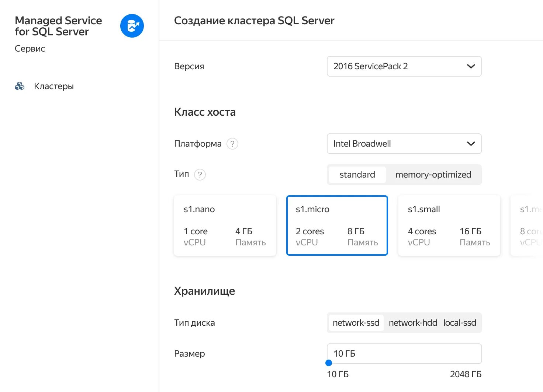Select the memory-optimized host type
Image resolution: width=543 pixels, height=392 pixels.
click(433, 175)
